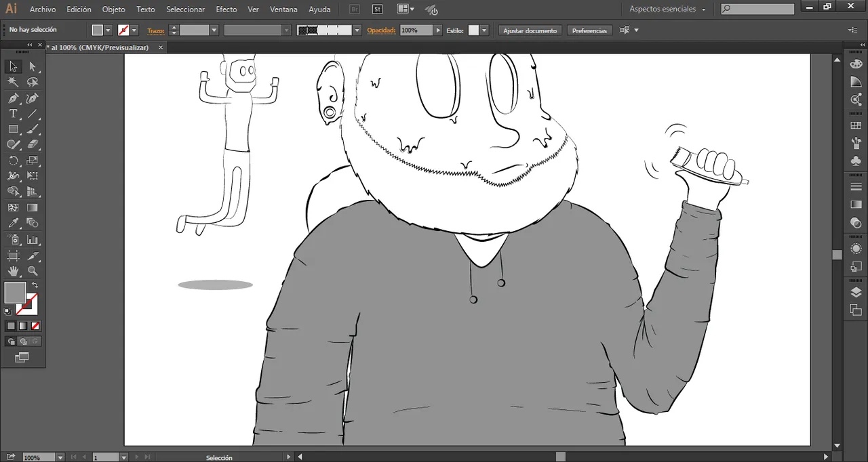The width and height of the screenshot is (868, 462).
Task: Switch paint mode to Gradient
Action: pyautogui.click(x=23, y=326)
